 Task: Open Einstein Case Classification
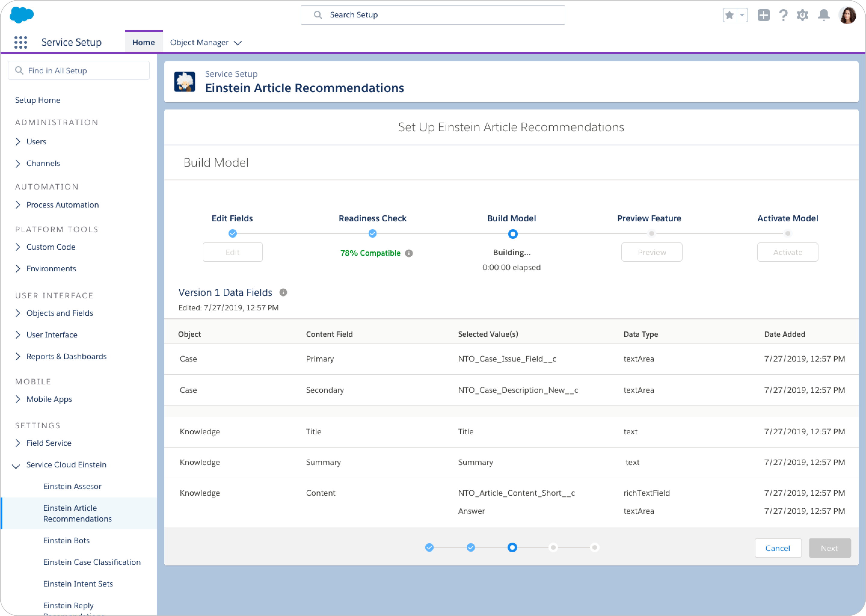click(x=92, y=562)
